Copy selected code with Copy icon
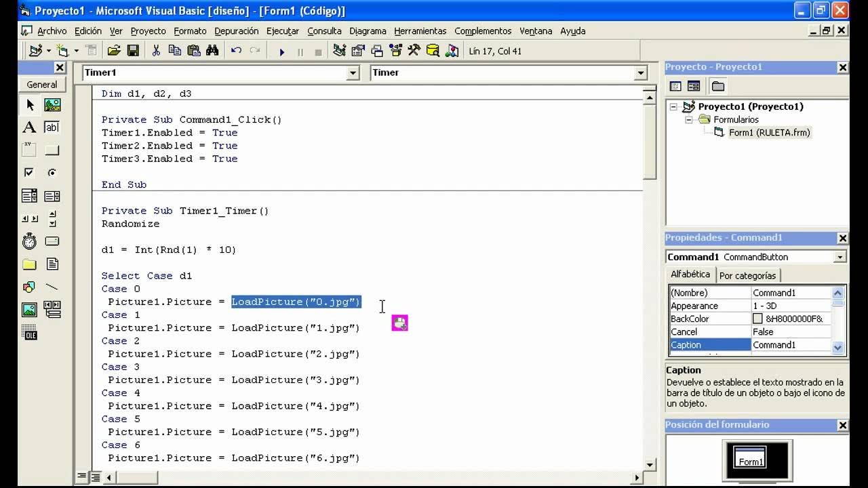Viewport: 868px width, 488px height. click(x=175, y=51)
